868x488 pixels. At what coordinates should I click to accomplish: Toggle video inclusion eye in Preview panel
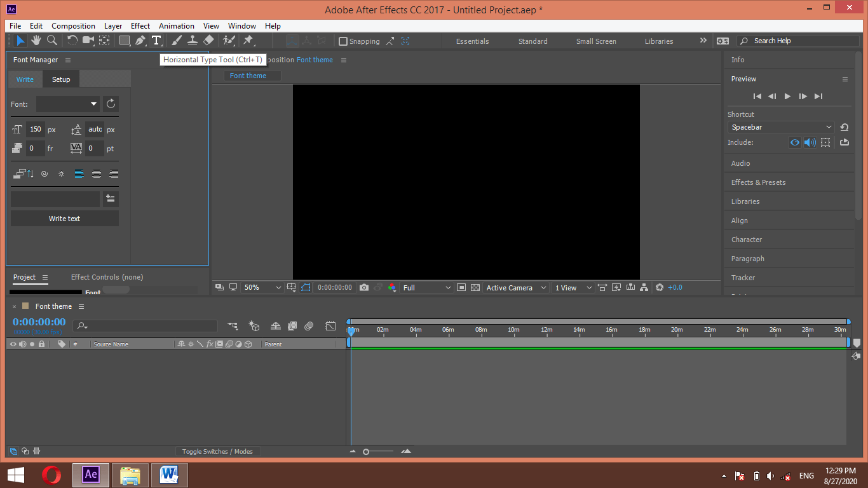coord(794,142)
